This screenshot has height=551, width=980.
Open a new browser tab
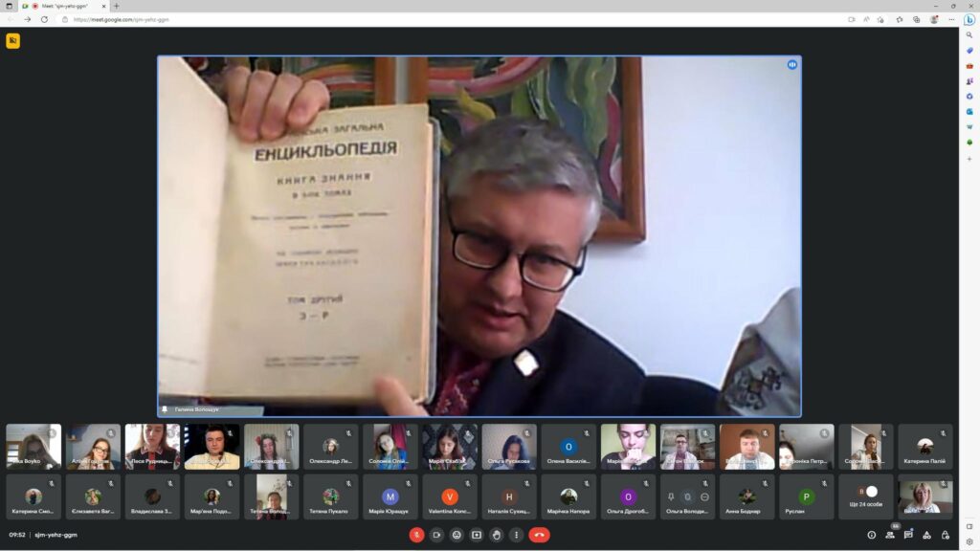pyautogui.click(x=117, y=6)
